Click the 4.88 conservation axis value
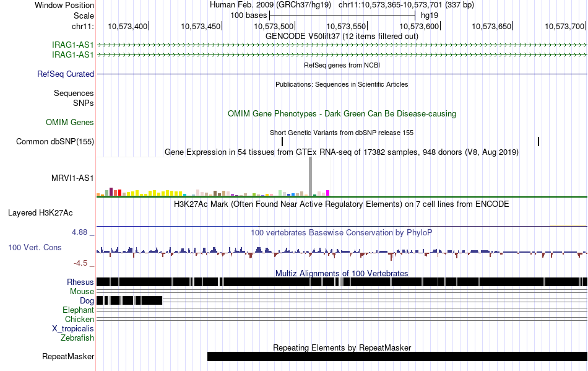The width and height of the screenshot is (588, 371). coord(79,232)
